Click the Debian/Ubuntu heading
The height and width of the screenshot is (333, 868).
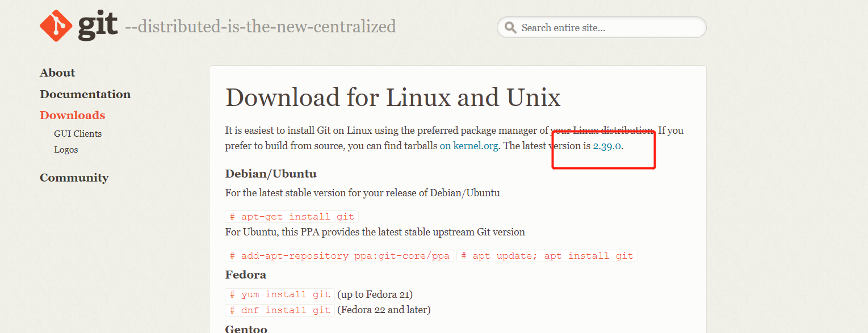point(271,174)
